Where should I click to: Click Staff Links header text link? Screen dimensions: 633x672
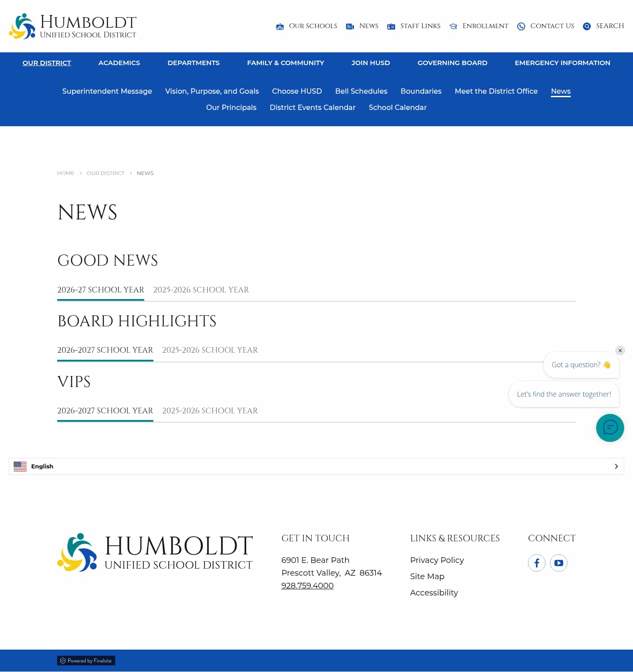click(x=420, y=26)
